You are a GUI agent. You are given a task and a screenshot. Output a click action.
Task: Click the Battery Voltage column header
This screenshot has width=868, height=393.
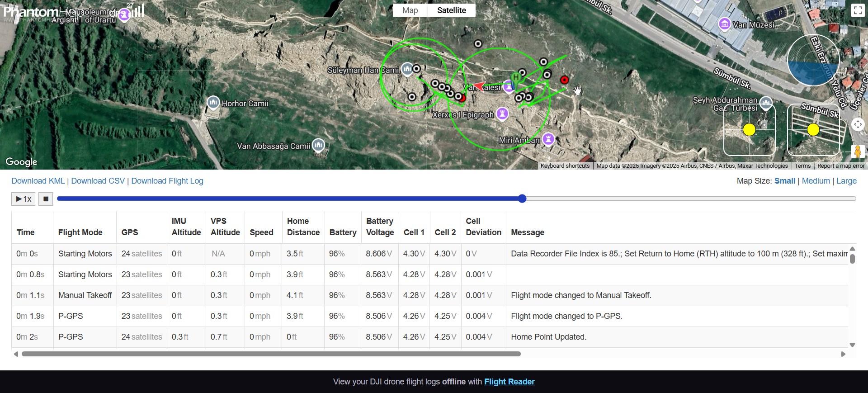[x=380, y=227]
